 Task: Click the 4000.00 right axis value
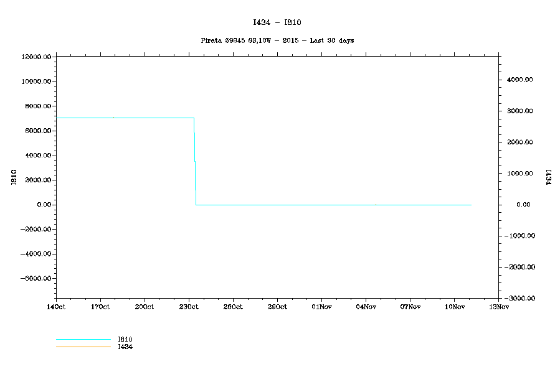click(520, 80)
